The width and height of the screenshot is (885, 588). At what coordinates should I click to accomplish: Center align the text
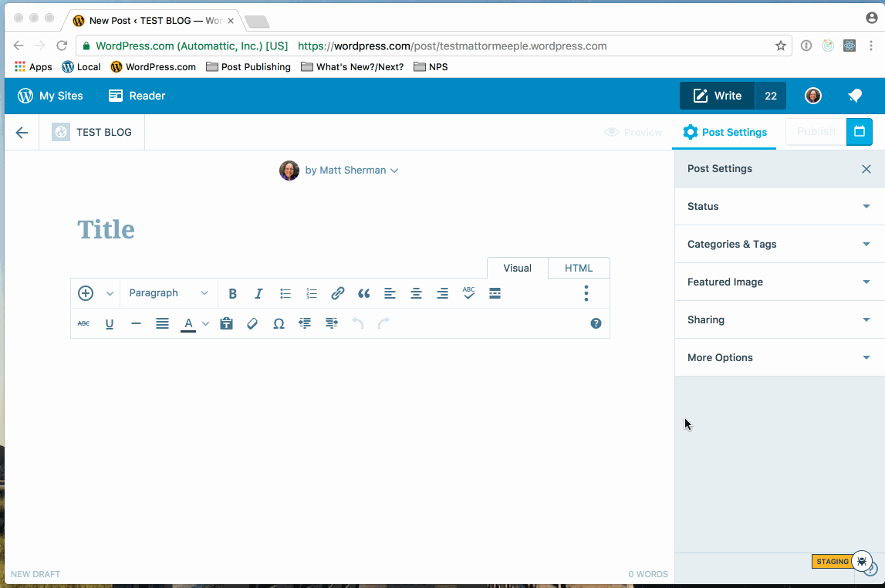point(416,293)
